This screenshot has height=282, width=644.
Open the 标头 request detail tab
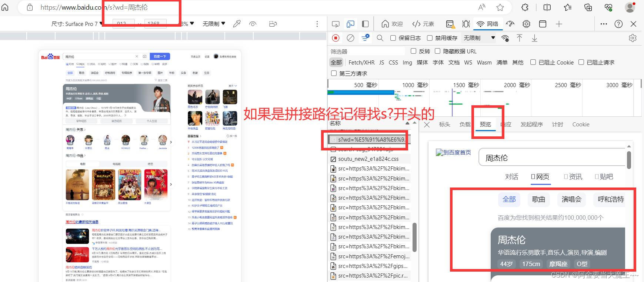click(x=444, y=125)
